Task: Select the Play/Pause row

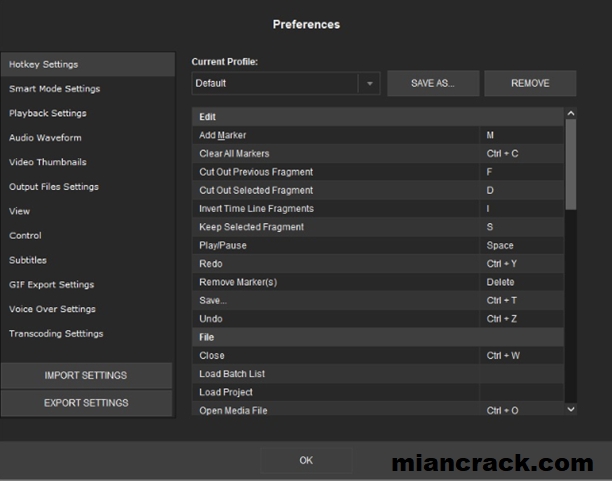Action: pyautogui.click(x=378, y=245)
